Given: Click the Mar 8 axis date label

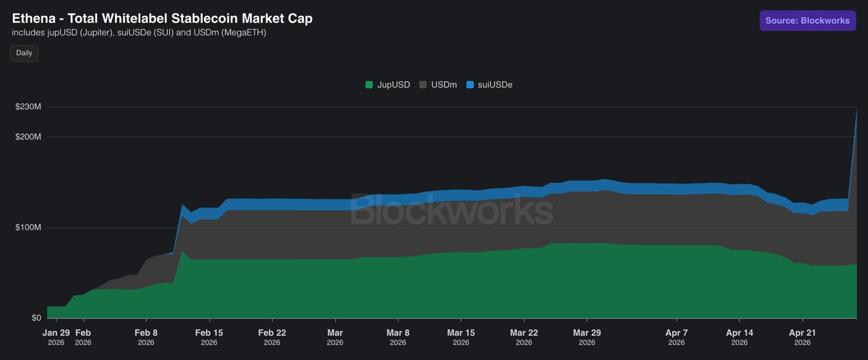Looking at the screenshot, I should (399, 337).
